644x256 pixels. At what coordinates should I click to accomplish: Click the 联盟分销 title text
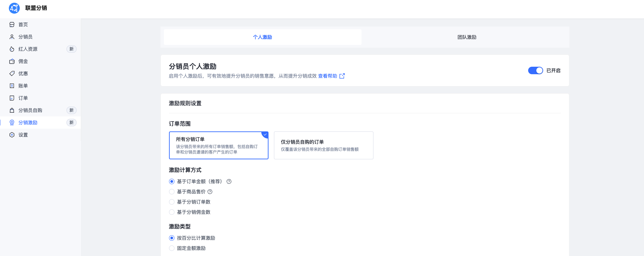[36, 8]
